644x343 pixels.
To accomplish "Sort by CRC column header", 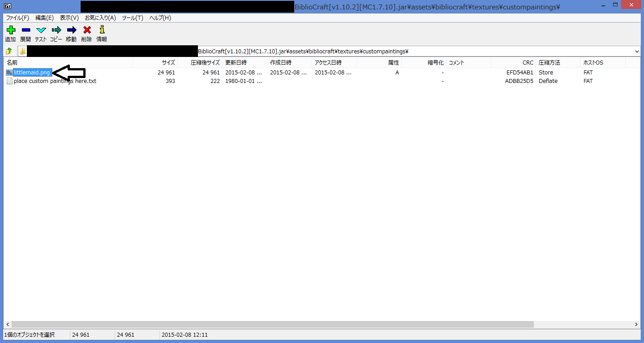I will pyautogui.click(x=513, y=63).
